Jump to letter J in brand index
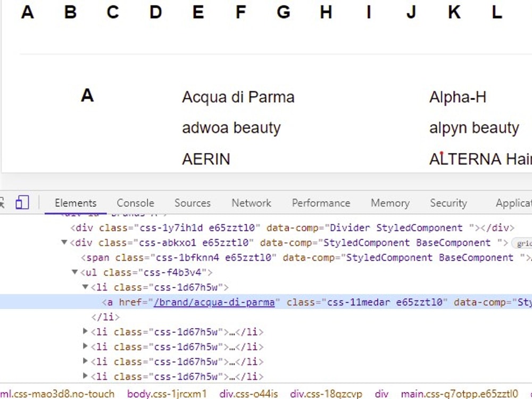The width and height of the screenshot is (532, 399). [x=411, y=12]
